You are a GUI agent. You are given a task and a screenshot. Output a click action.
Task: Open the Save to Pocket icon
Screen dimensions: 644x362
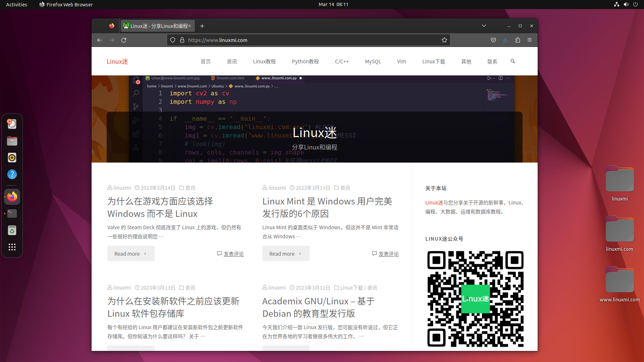click(493, 40)
